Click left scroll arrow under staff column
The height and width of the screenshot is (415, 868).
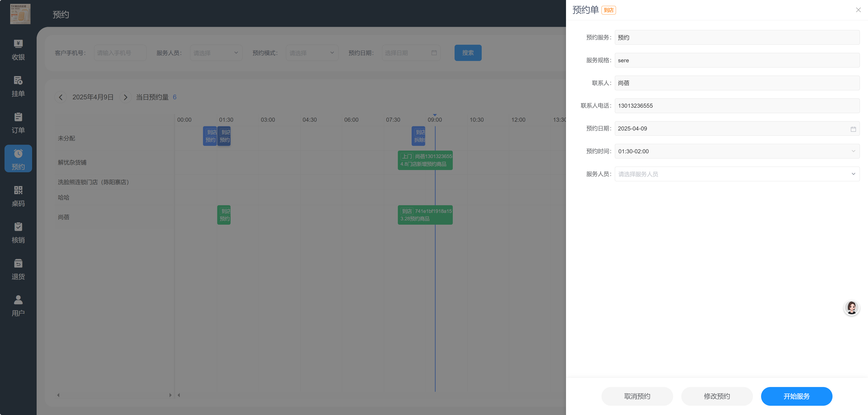(58, 395)
